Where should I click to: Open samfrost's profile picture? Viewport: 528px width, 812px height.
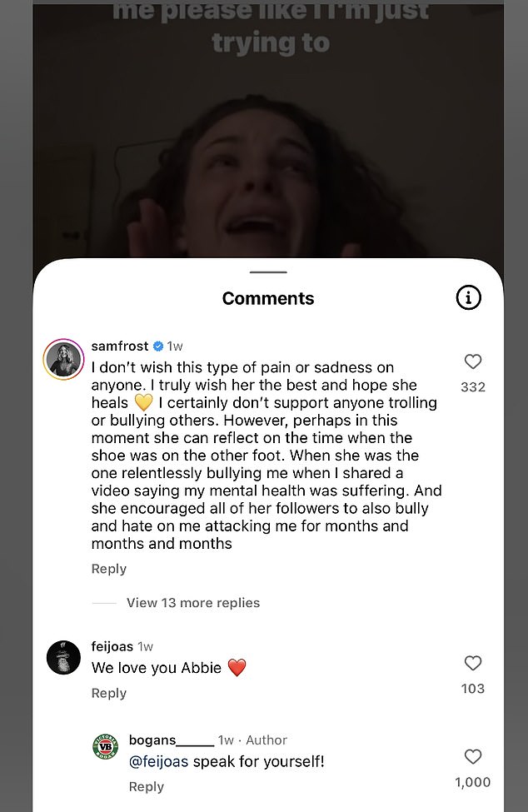point(63,360)
